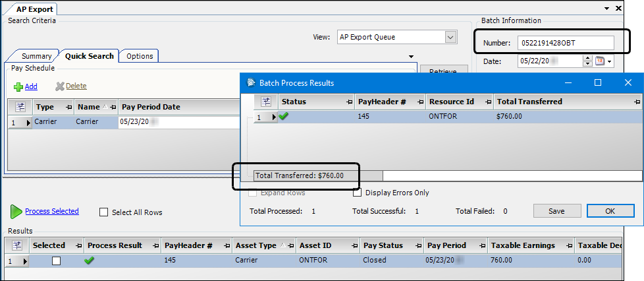
Task: Tick the Selected checkbox in results row 1
Action: 56,261
